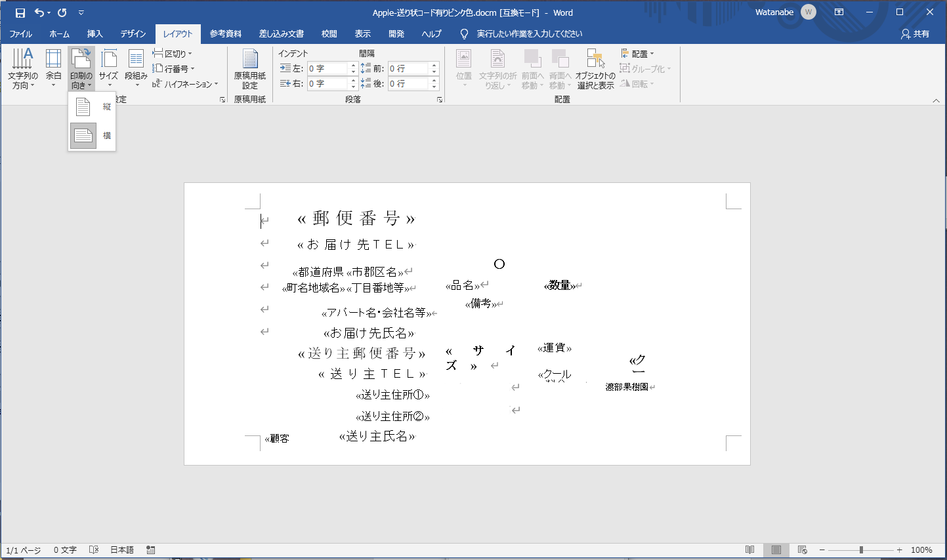Click the 原稿用紙設定 icon

pyautogui.click(x=250, y=69)
